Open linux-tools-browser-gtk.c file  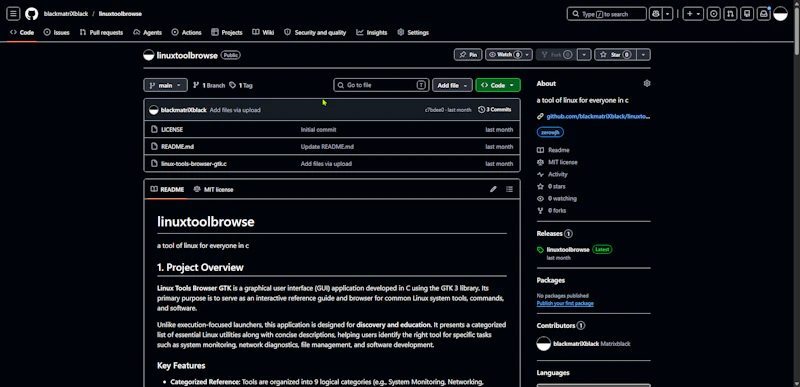click(194, 164)
